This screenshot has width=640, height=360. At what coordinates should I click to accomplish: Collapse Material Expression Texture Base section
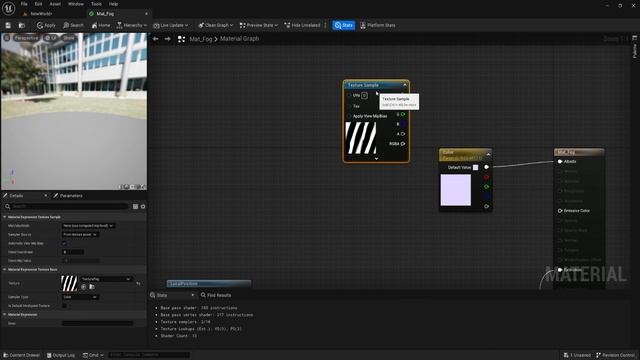pyautogui.click(x=5, y=269)
